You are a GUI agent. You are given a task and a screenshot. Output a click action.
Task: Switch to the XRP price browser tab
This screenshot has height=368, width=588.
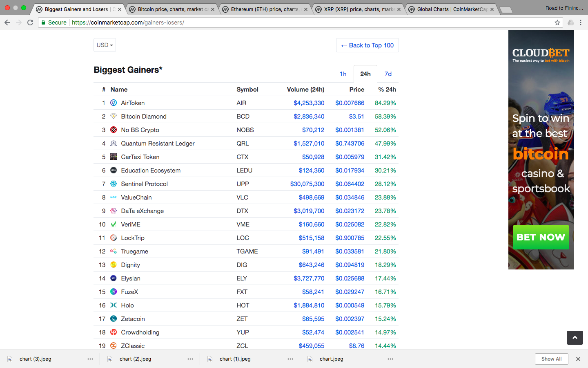click(359, 9)
